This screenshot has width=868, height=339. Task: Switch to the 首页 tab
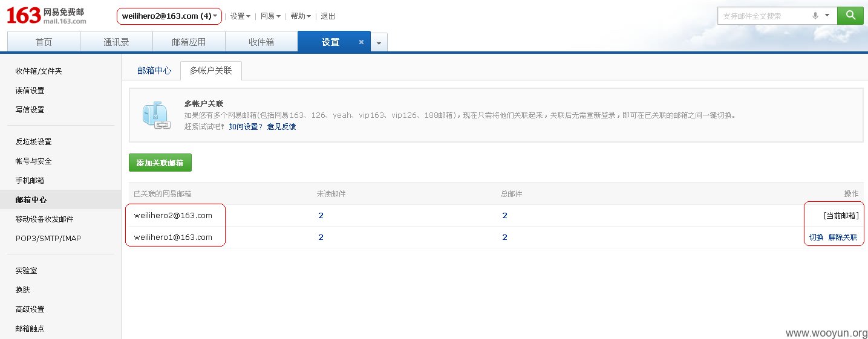tap(44, 42)
